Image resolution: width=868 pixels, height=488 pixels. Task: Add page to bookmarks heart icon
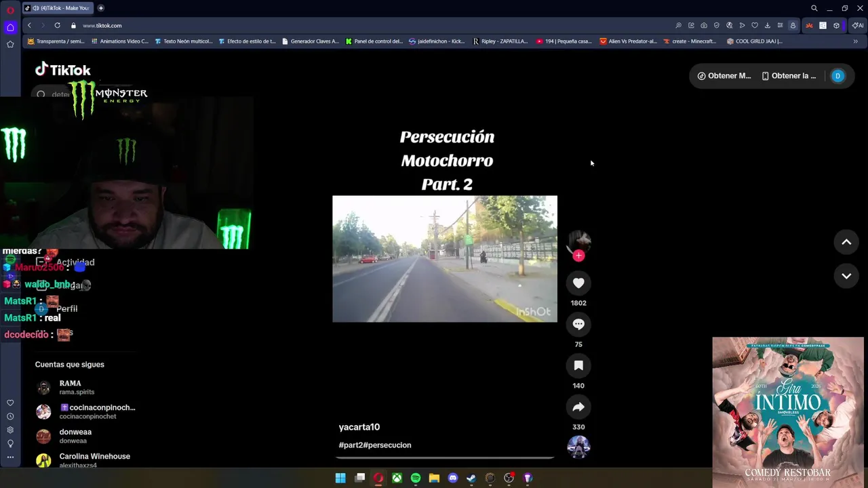click(755, 26)
